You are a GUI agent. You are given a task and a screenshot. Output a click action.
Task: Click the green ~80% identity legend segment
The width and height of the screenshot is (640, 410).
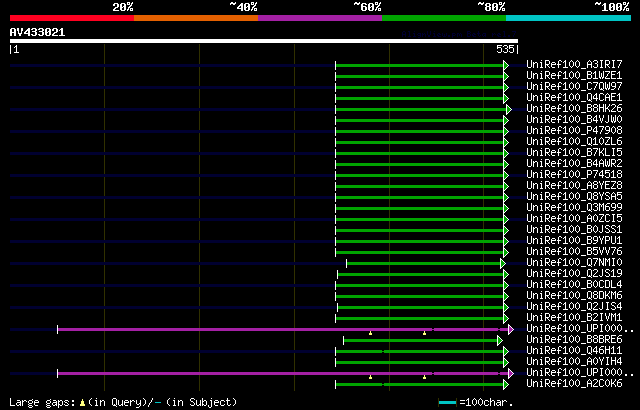click(x=444, y=18)
